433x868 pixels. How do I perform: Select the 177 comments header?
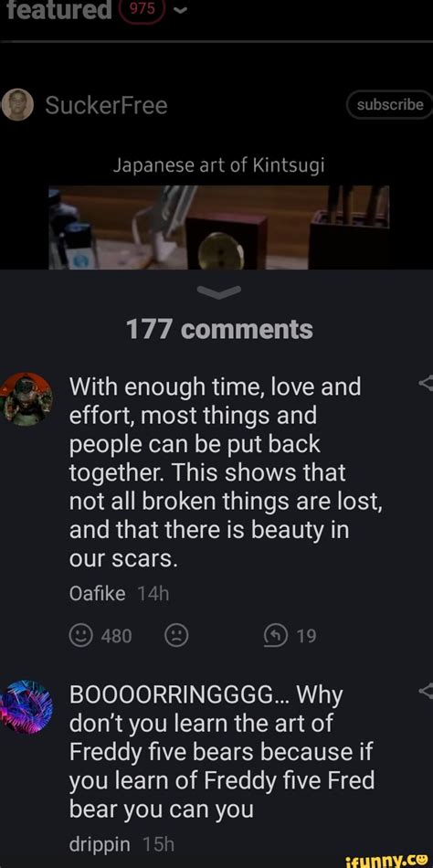tap(219, 330)
